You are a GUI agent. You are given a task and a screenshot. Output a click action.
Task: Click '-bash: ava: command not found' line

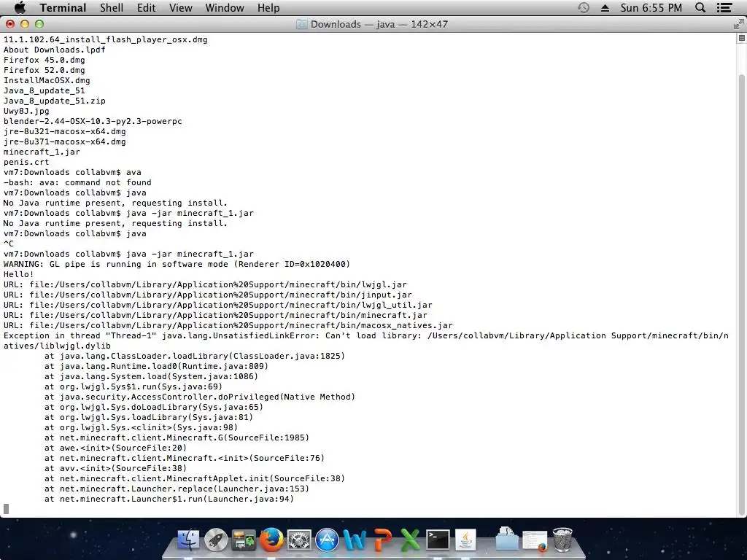coord(77,182)
